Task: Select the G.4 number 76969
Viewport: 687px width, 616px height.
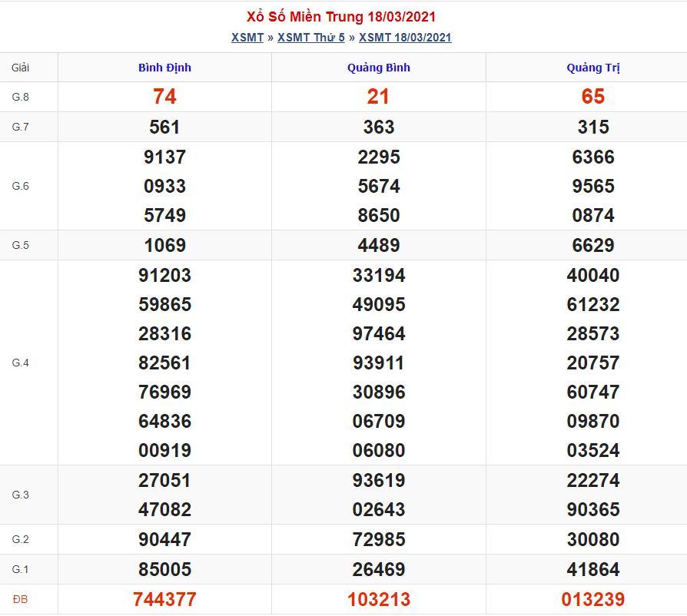Action: (164, 392)
